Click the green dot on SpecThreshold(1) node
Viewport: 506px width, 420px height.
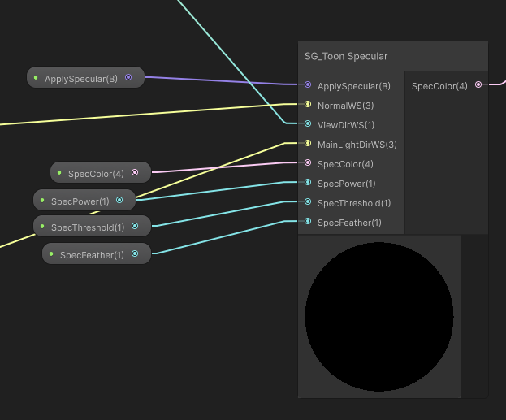42,227
